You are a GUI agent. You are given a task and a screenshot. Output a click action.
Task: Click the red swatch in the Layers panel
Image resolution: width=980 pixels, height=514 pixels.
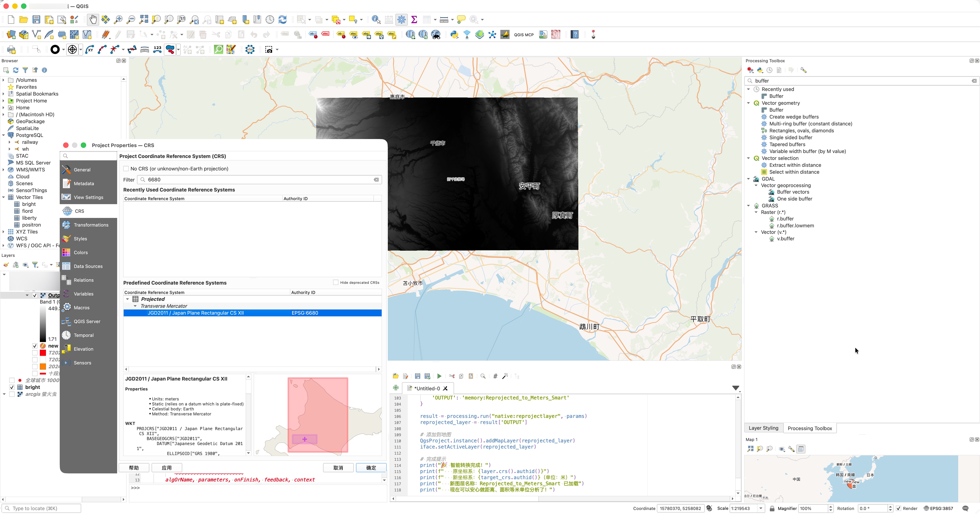coord(43,353)
